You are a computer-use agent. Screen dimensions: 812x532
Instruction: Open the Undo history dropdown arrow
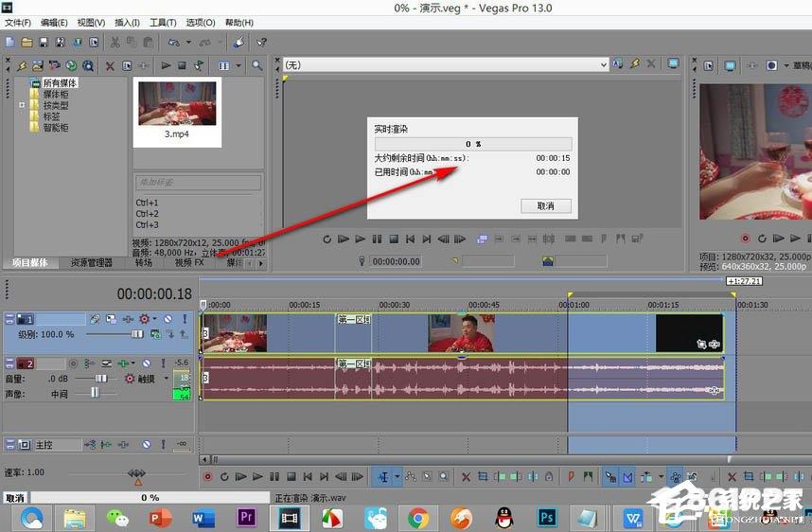point(188,42)
